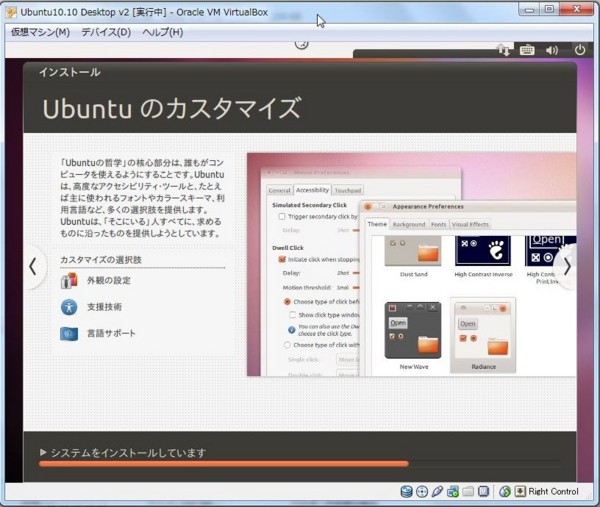600x507 pixels.
Task: Click the virtualization V status icon
Action: pyautogui.click(x=484, y=491)
